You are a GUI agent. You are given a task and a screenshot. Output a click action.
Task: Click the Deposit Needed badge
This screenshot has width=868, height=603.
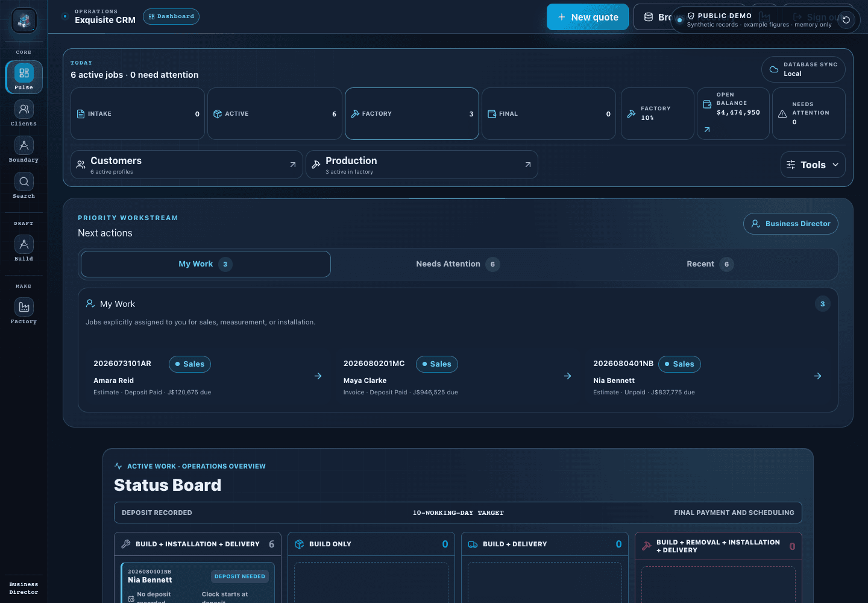(x=240, y=576)
